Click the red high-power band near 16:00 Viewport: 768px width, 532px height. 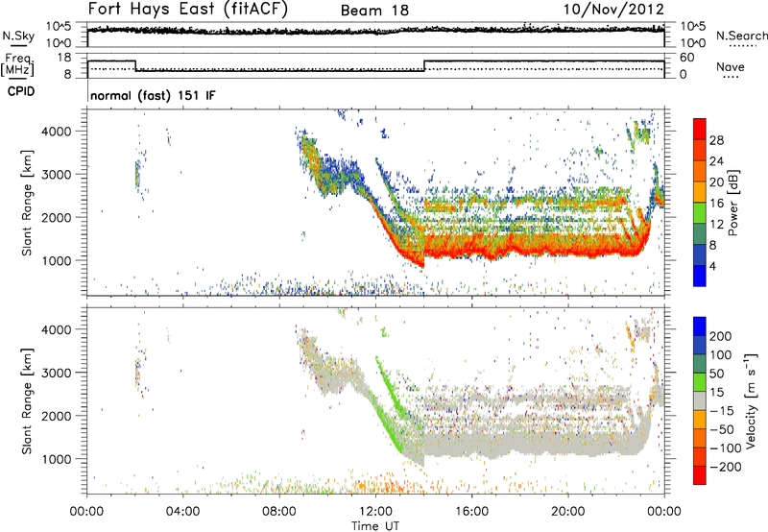point(471,252)
